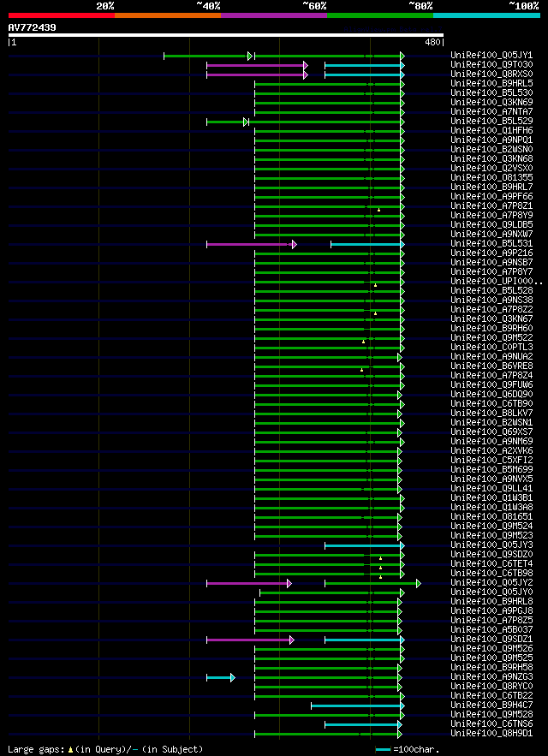Select the UniRef100_C0PTL3 label
548x756 pixels.
(x=491, y=347)
